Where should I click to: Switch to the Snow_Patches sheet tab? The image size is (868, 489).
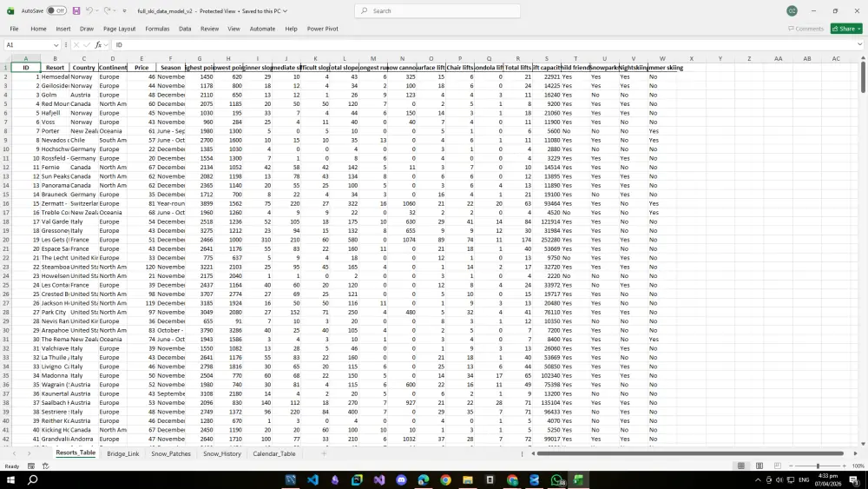(170, 453)
